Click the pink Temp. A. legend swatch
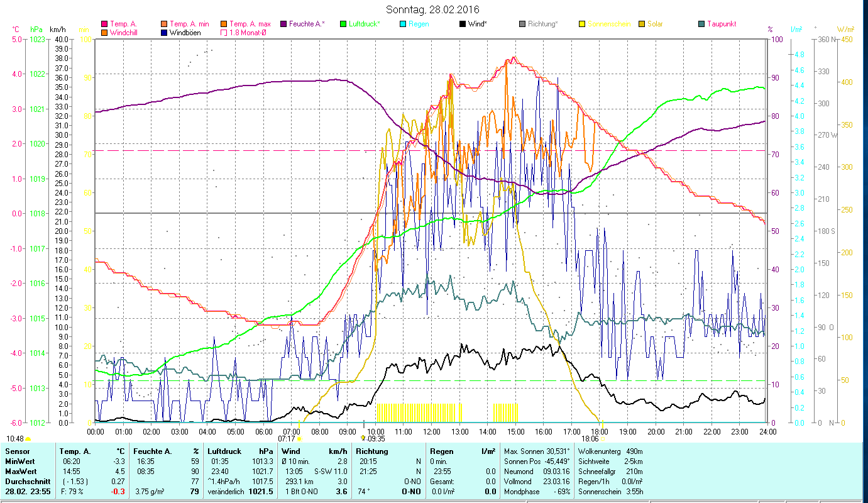Screen dimensions: 868x503 [104, 24]
